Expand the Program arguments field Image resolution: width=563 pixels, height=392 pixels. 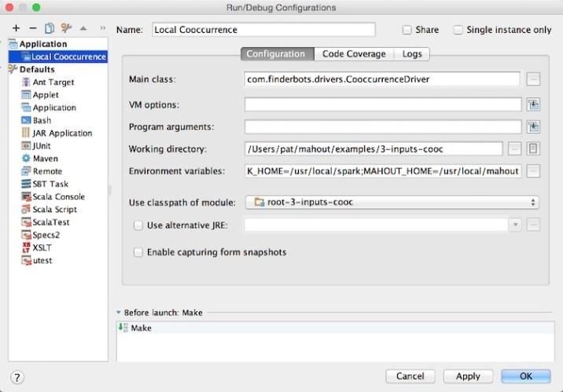point(533,126)
